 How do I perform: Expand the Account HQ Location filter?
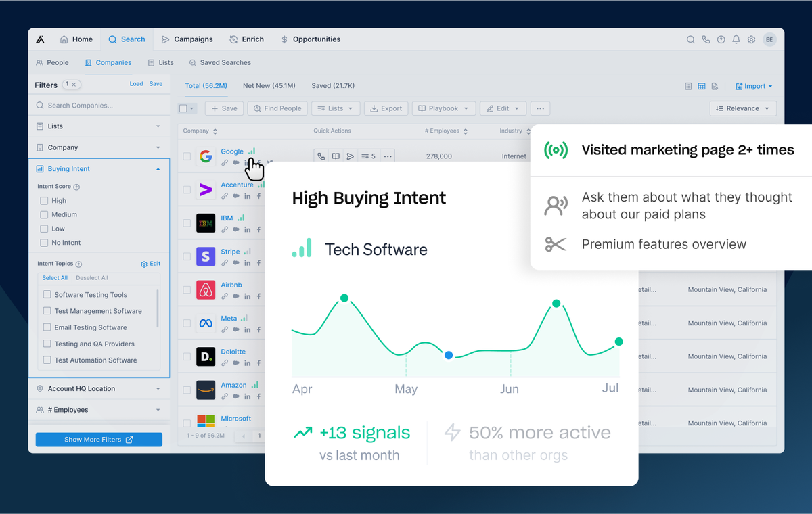99,389
